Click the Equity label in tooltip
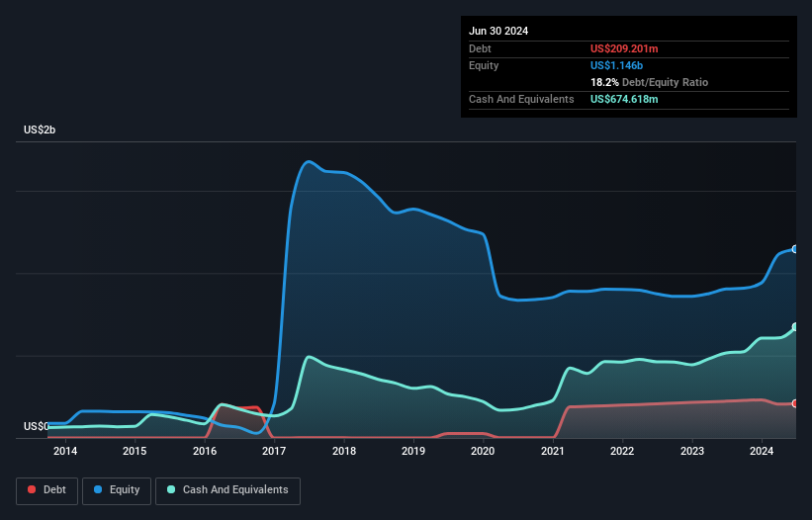This screenshot has width=812, height=520. tap(484, 65)
